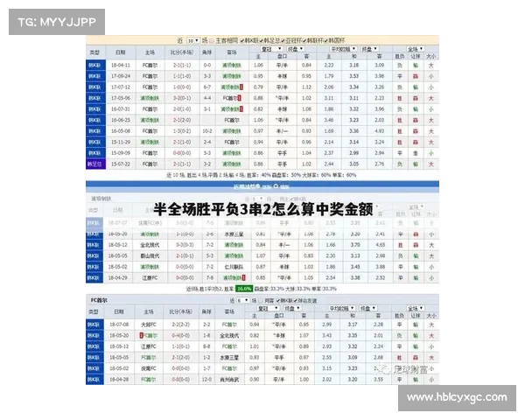Click the red card badge in the 17-07-12 row
Image resolution: width=525 pixels, height=420 pixels.
(x=241, y=87)
